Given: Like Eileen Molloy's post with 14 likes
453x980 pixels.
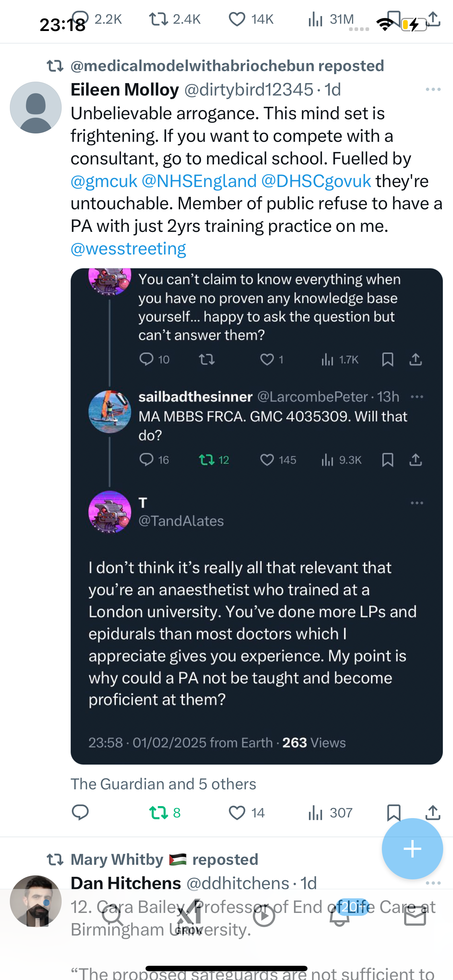Looking at the screenshot, I should click(x=246, y=813).
